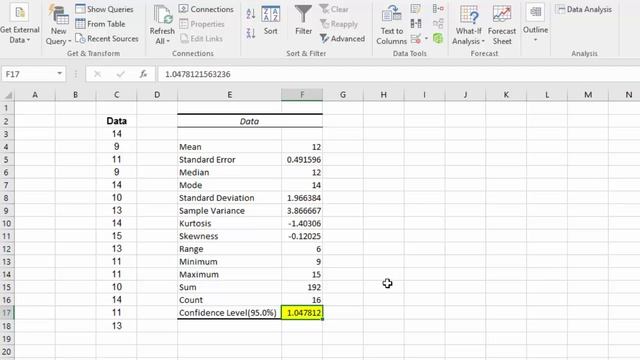Open the Data Analysis tool
Viewport: 640px width, 360px height.
coord(584,9)
